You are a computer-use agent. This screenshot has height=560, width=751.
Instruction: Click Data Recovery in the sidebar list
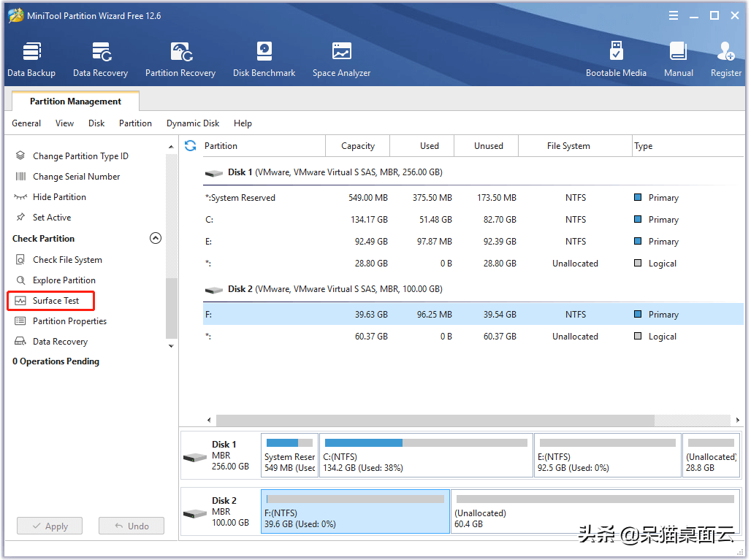point(60,342)
